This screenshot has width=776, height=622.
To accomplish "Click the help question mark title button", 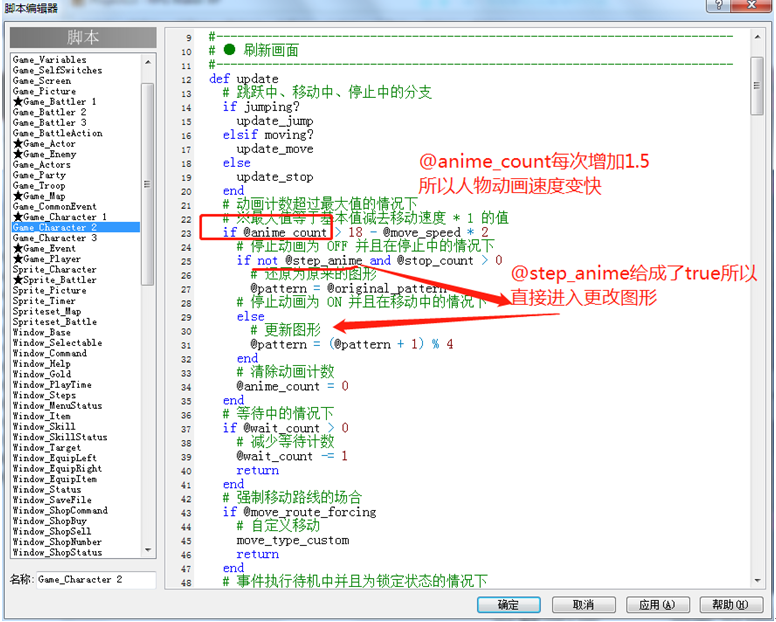I will pos(719,5).
